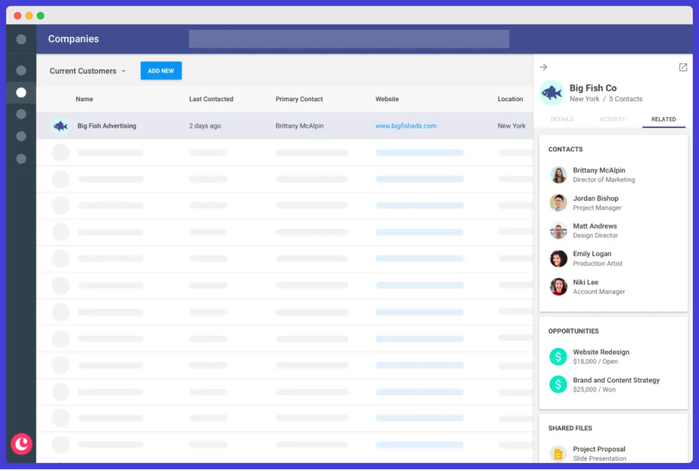The width and height of the screenshot is (699, 471).
Task: Click into the top search bar
Action: tap(349, 39)
